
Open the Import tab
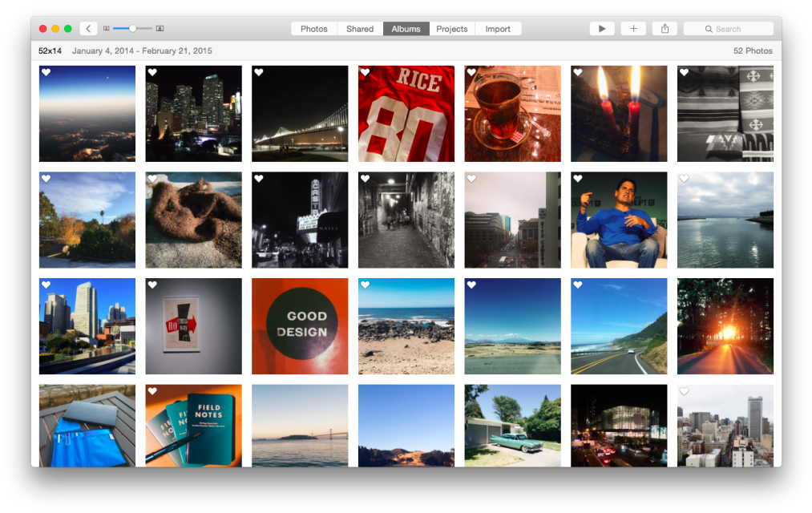coord(498,28)
